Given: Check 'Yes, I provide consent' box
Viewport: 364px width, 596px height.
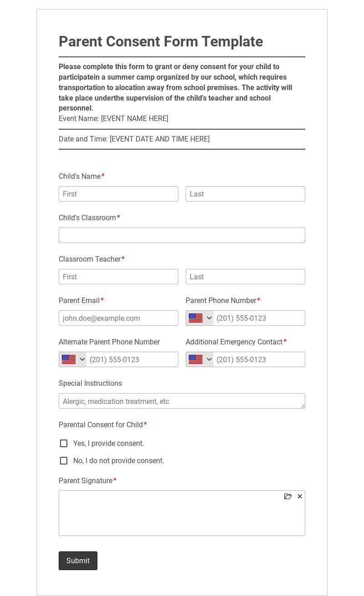Looking at the screenshot, I should pyautogui.click(x=64, y=444).
